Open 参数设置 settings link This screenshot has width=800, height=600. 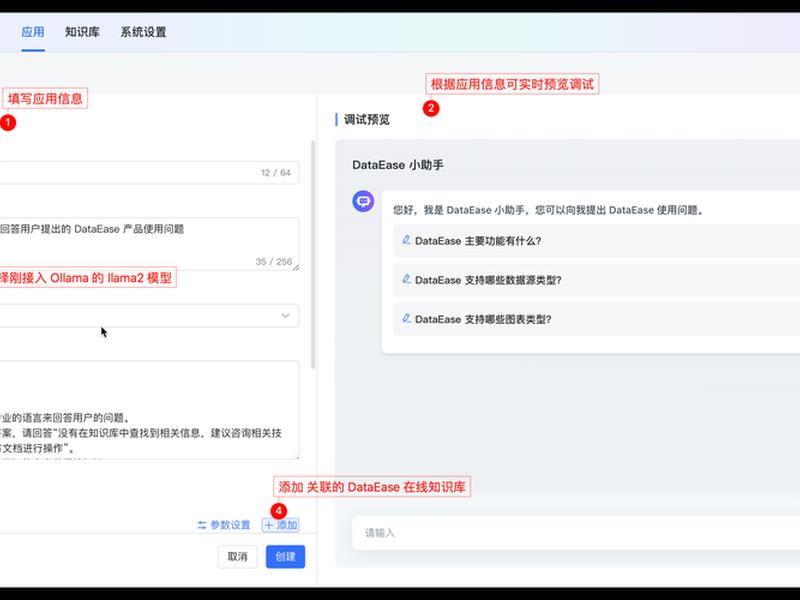[x=224, y=525]
